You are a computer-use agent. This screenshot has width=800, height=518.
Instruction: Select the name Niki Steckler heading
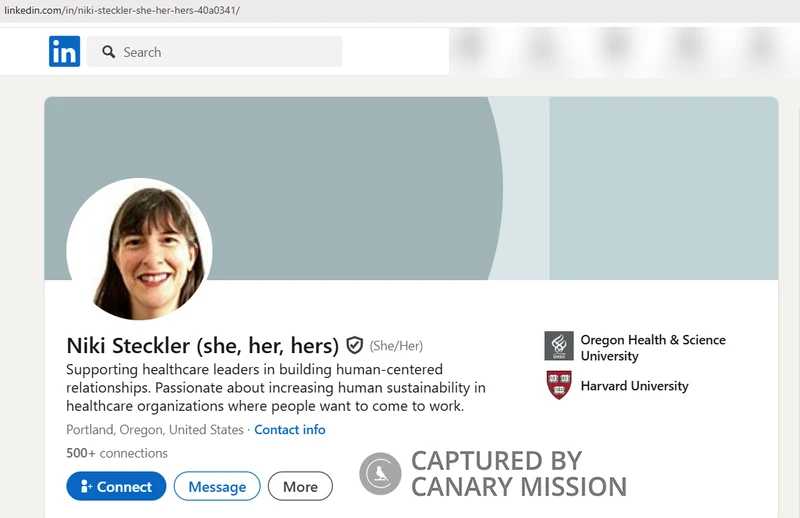203,346
